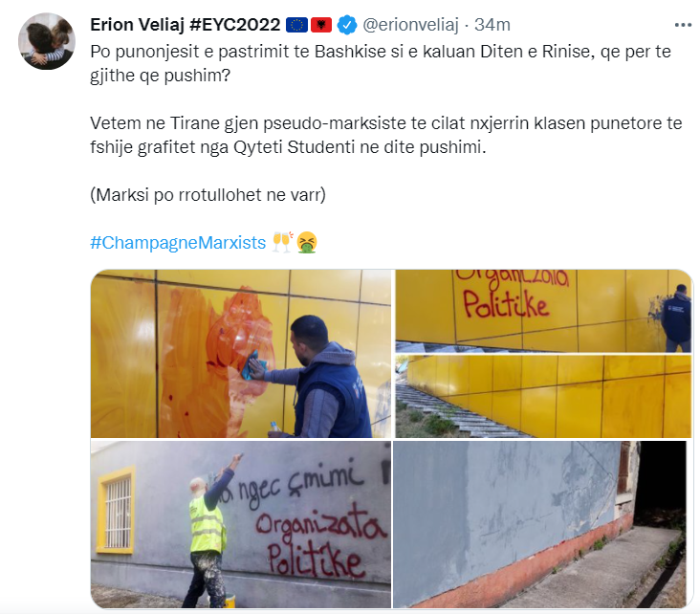Screen dimensions: 700x614
Task: Open photo of clean yellow wall with stairs
Action: [543, 397]
